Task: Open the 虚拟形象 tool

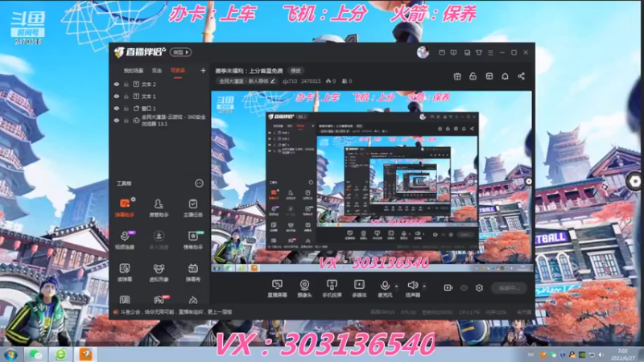Action: (159, 272)
